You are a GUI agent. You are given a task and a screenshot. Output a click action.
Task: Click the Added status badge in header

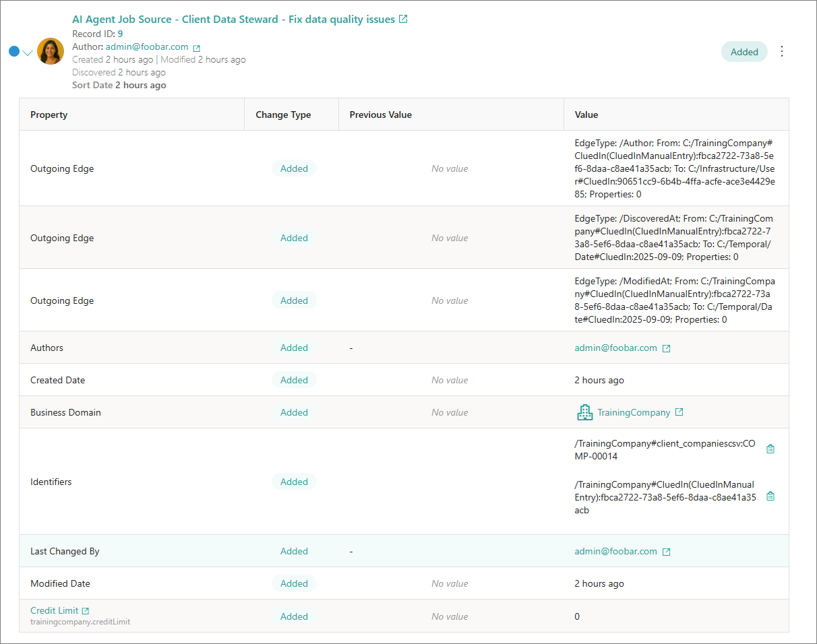[744, 52]
